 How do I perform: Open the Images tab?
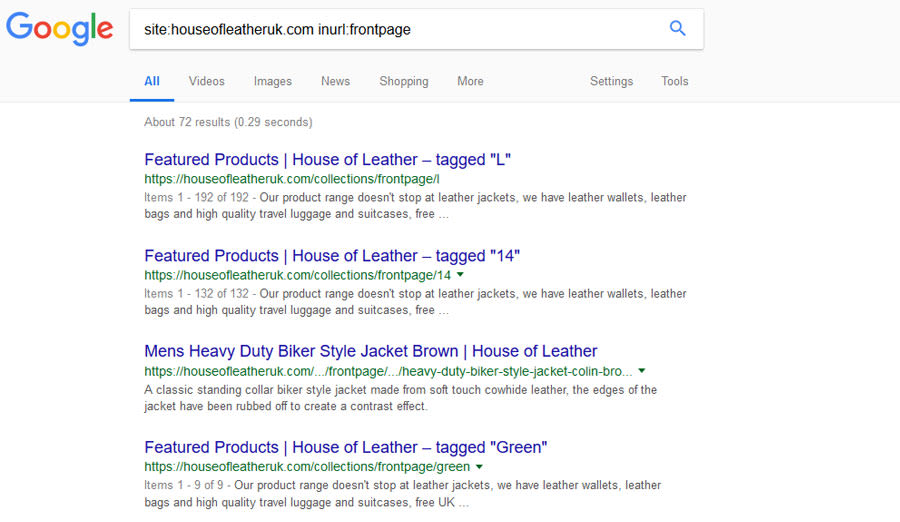point(273,81)
